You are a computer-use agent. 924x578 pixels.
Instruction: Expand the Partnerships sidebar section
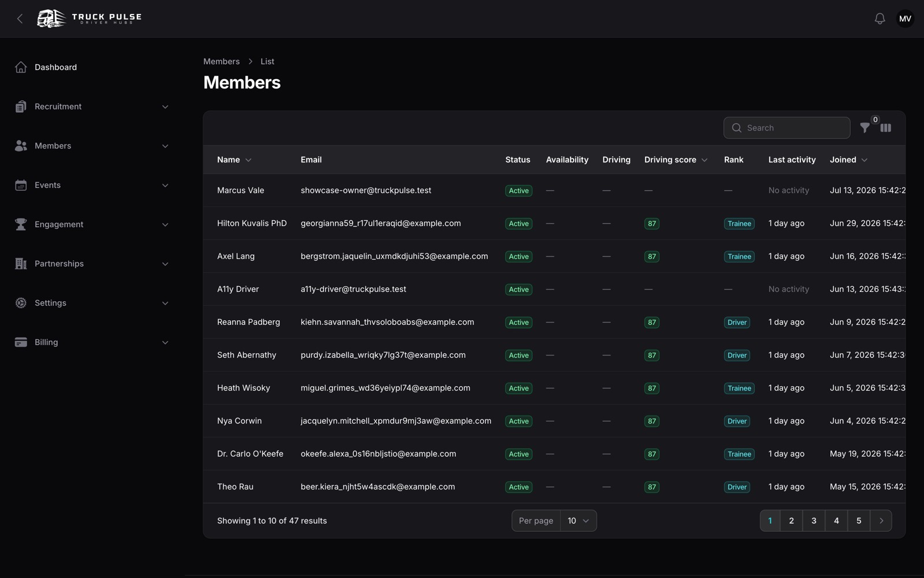click(165, 264)
